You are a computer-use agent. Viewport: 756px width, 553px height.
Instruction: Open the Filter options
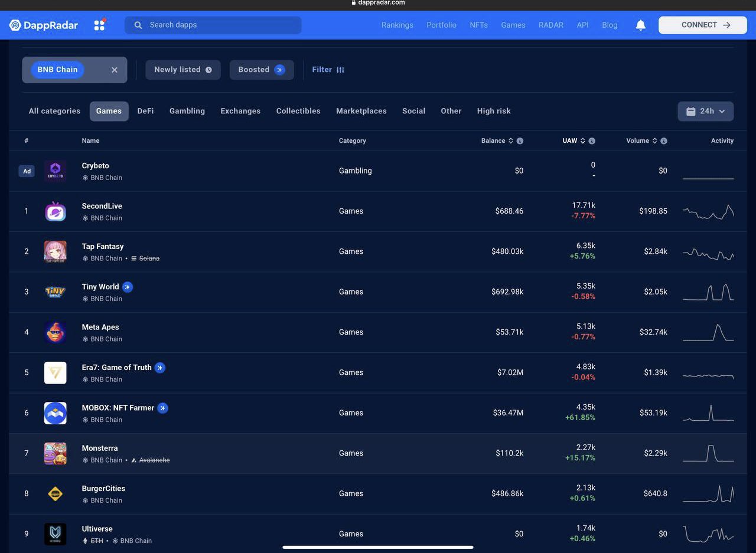click(x=328, y=70)
